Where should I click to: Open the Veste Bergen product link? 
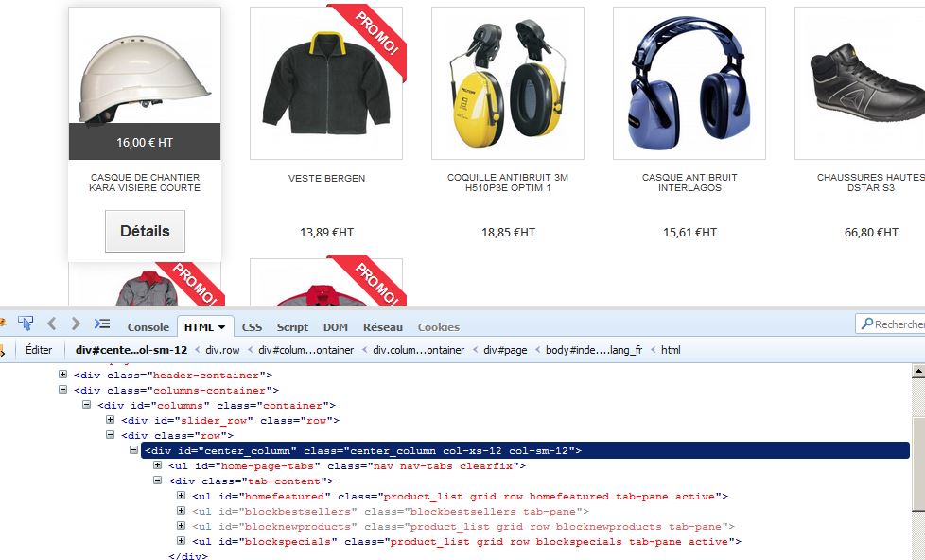click(x=327, y=178)
